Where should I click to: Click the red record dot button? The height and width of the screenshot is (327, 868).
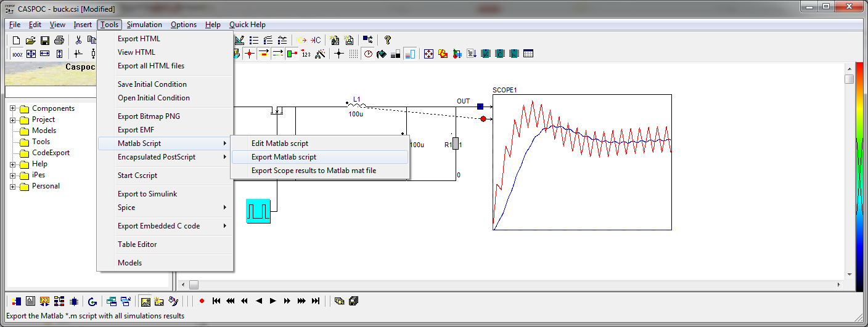[202, 302]
